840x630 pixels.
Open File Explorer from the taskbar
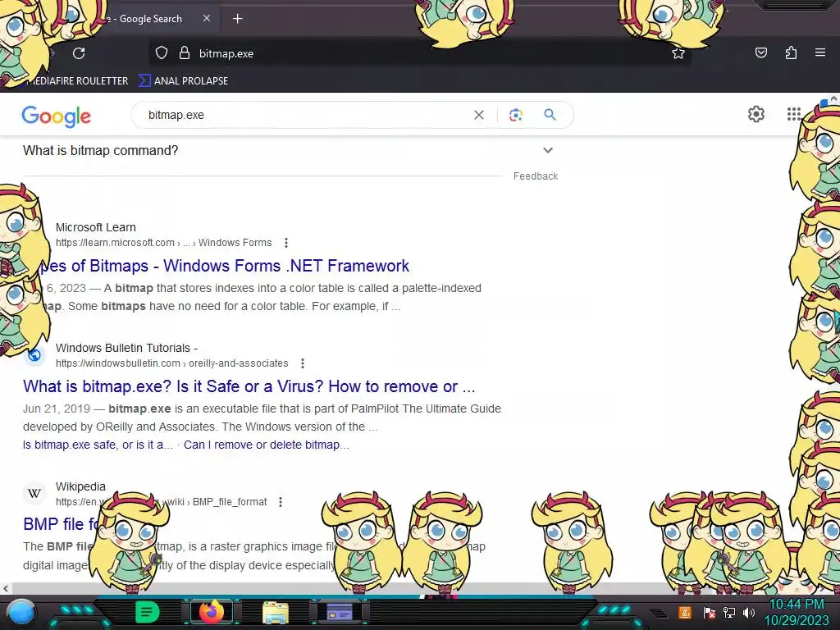click(x=276, y=612)
